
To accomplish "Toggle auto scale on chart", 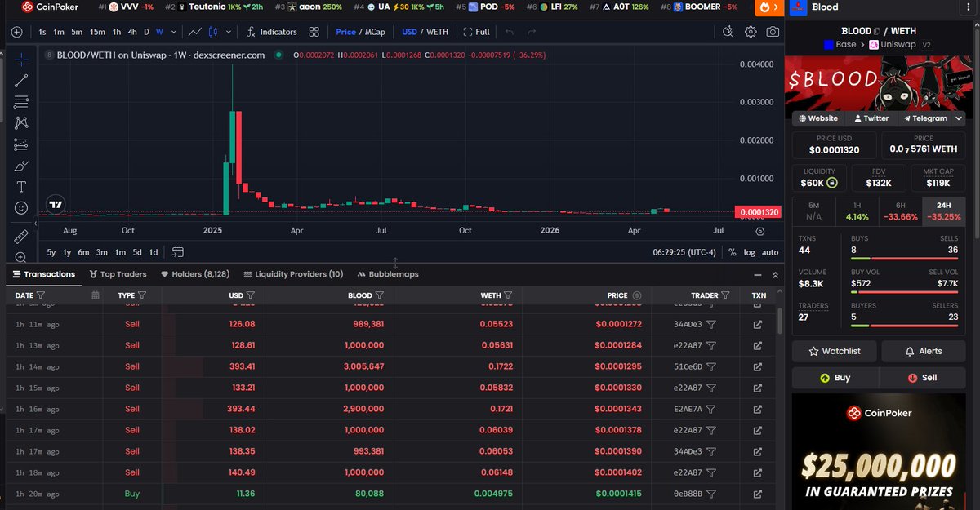I will (770, 252).
